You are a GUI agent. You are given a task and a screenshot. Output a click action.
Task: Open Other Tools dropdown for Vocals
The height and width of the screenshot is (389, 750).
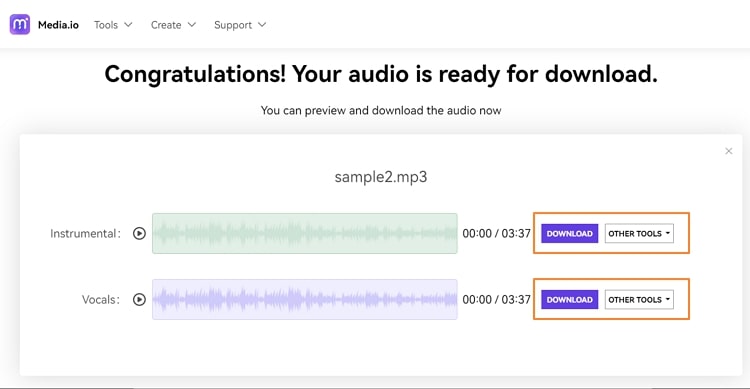point(639,300)
